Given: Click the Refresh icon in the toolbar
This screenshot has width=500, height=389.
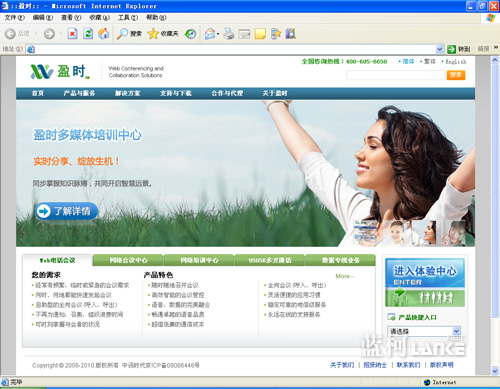Looking at the screenshot, I should tap(88, 33).
